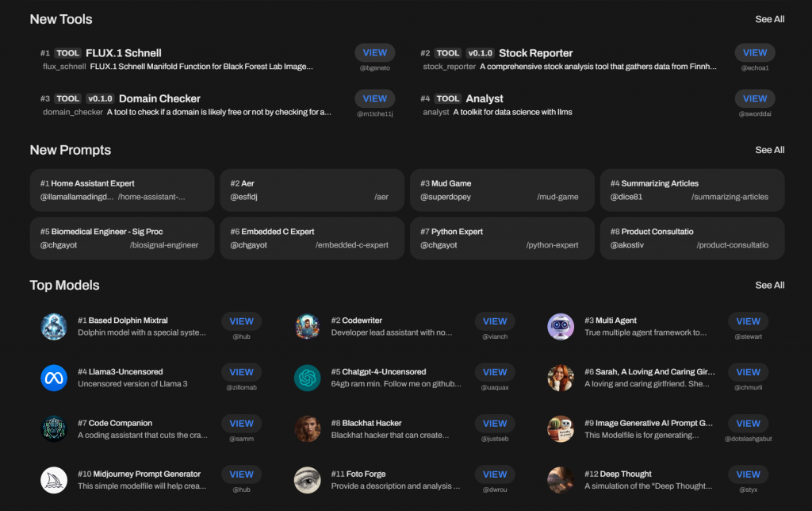Select the Code Companion avatar
812x511 pixels.
coord(54,428)
